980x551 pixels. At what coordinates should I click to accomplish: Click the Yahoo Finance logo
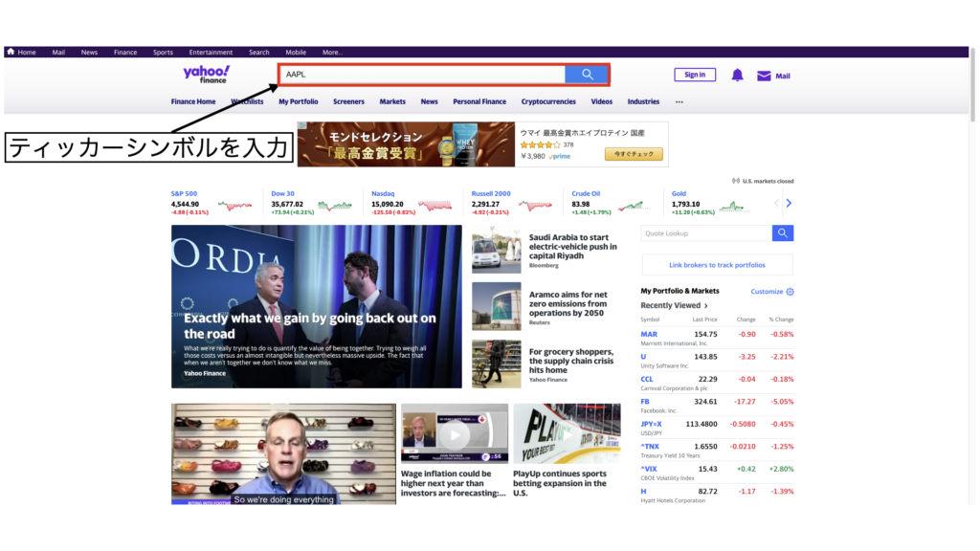point(207,75)
